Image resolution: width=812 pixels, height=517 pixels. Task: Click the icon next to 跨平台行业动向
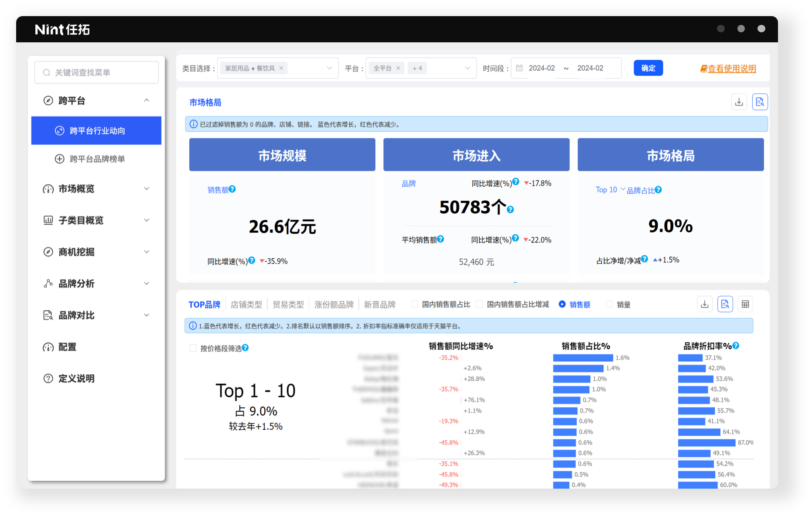59,130
